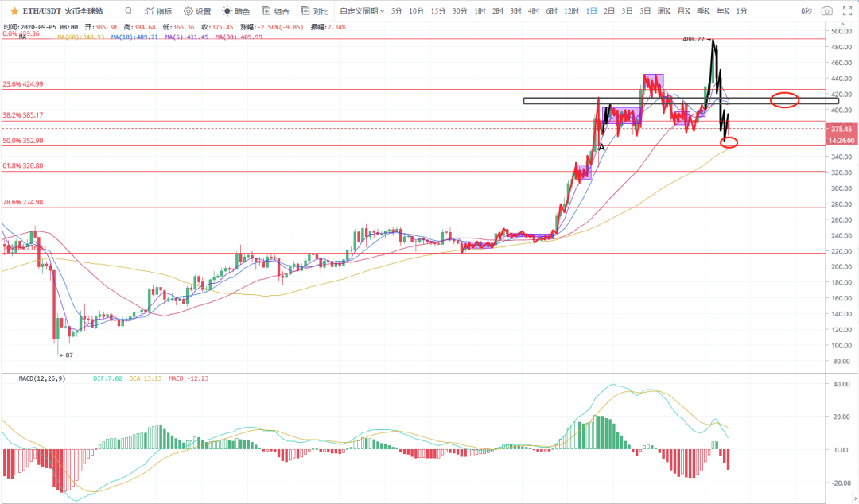This screenshot has width=859, height=504.
Task: Open the 组合 layout option
Action: click(x=275, y=11)
